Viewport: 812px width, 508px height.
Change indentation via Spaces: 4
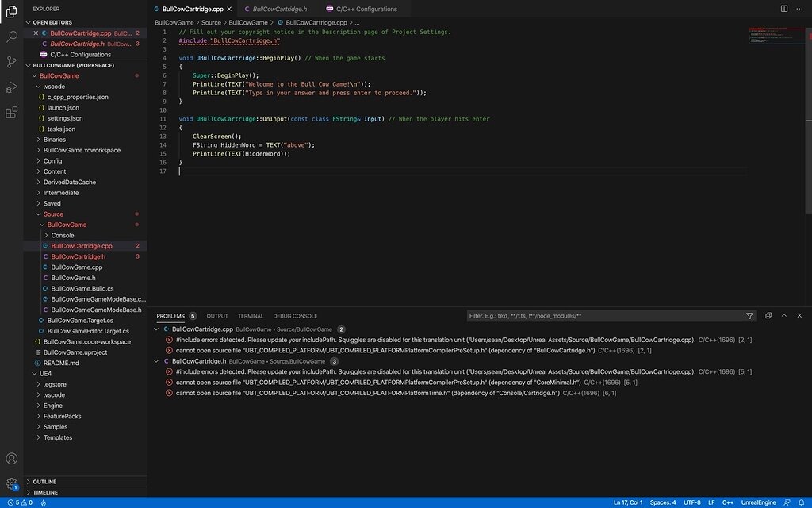pos(665,502)
